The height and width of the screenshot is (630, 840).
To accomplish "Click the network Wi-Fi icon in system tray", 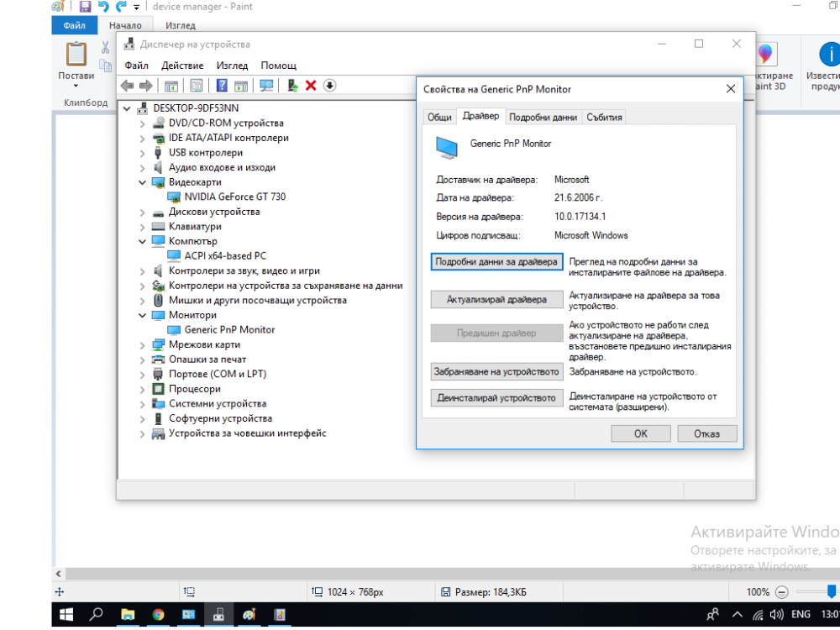I will point(758,615).
